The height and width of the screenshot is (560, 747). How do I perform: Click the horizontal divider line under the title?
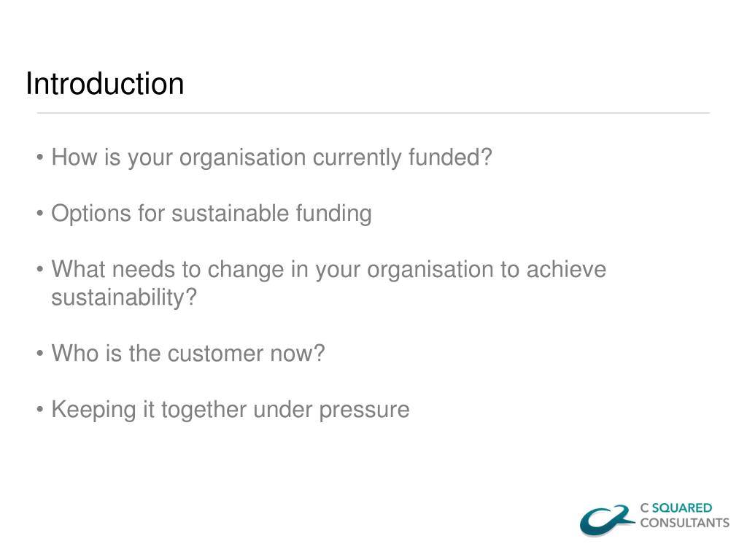(373, 113)
